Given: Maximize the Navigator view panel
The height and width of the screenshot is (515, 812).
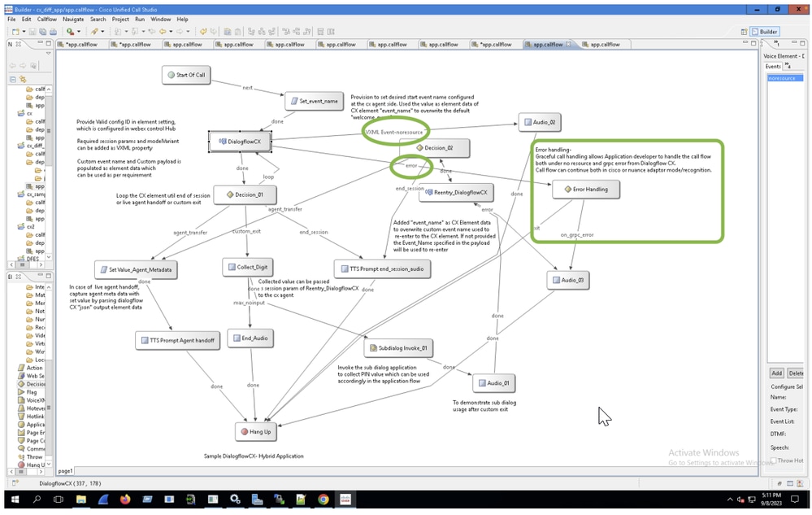Looking at the screenshot, I should (48, 43).
